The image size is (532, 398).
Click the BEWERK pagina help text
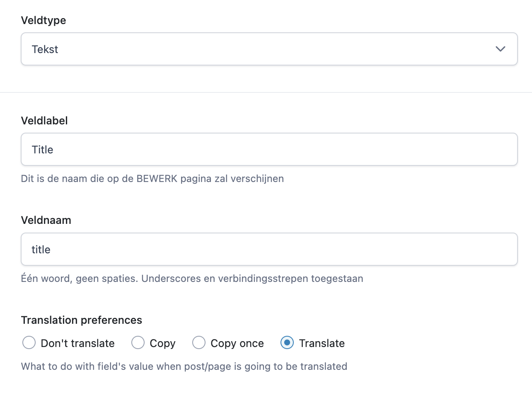point(152,179)
